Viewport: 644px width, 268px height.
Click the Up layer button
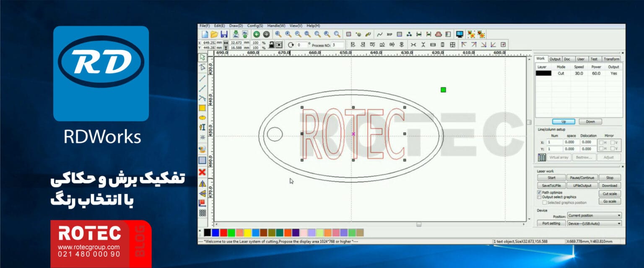(x=563, y=121)
